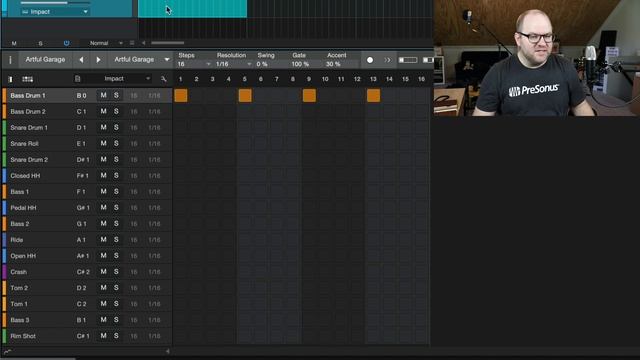Click the list icon next to Normal
This screenshot has width=640, height=360.
(x=132, y=43)
